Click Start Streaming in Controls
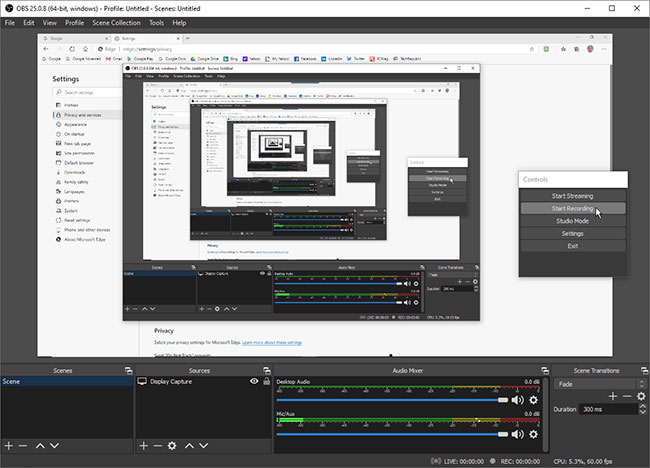Image resolution: width=650 pixels, height=468 pixels. 573,195
